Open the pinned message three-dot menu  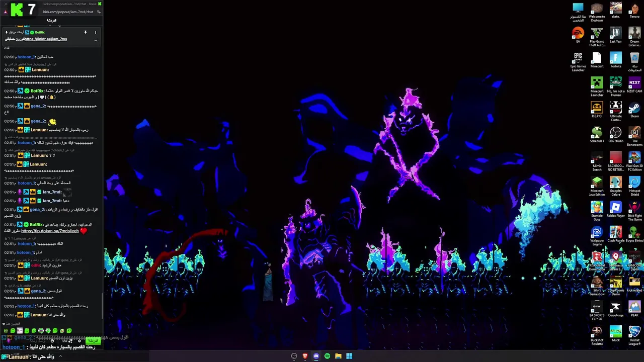pyautogui.click(x=96, y=32)
